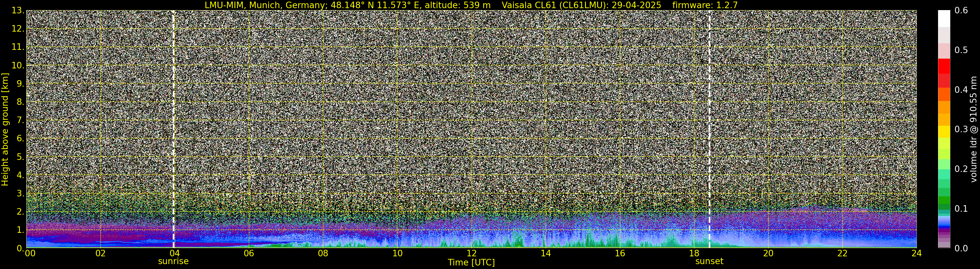Click the white dashed sunrise line

pyautogui.click(x=173, y=129)
